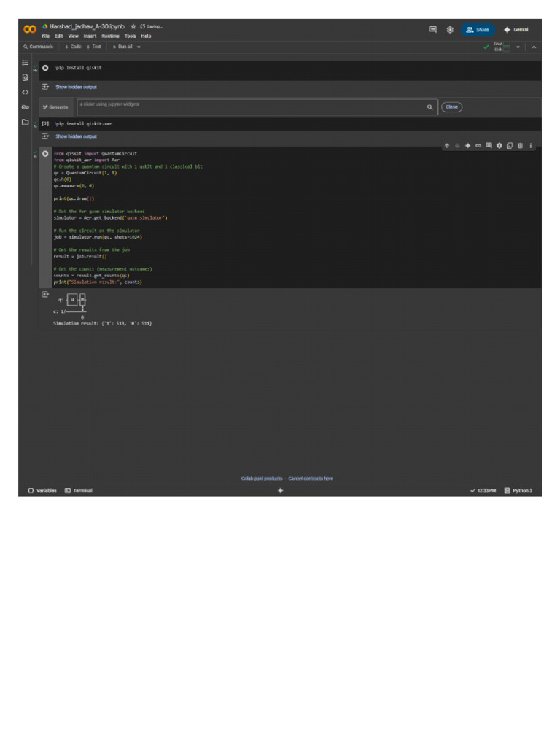The image size is (560, 747).
Task: Toggle output of first pip install cell
Action: (x=45, y=87)
